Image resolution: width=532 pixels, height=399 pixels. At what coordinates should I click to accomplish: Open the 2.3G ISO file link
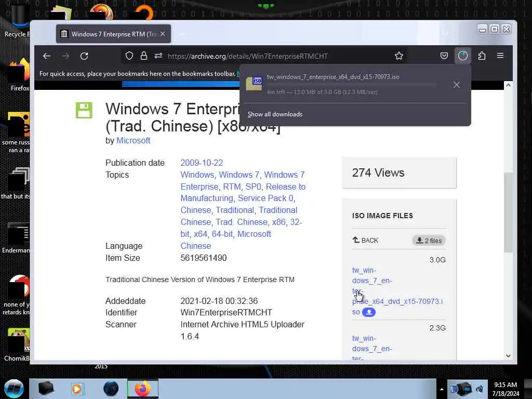pos(372,348)
